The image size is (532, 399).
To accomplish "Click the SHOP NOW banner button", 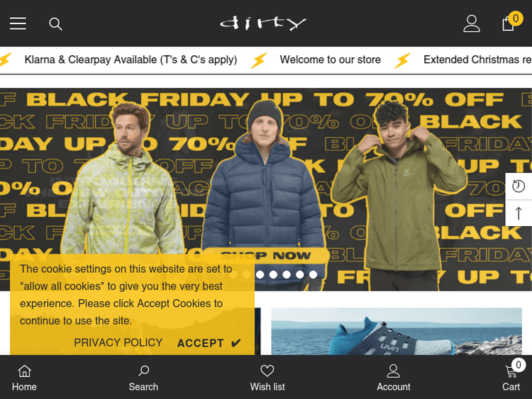I will 266,255.
